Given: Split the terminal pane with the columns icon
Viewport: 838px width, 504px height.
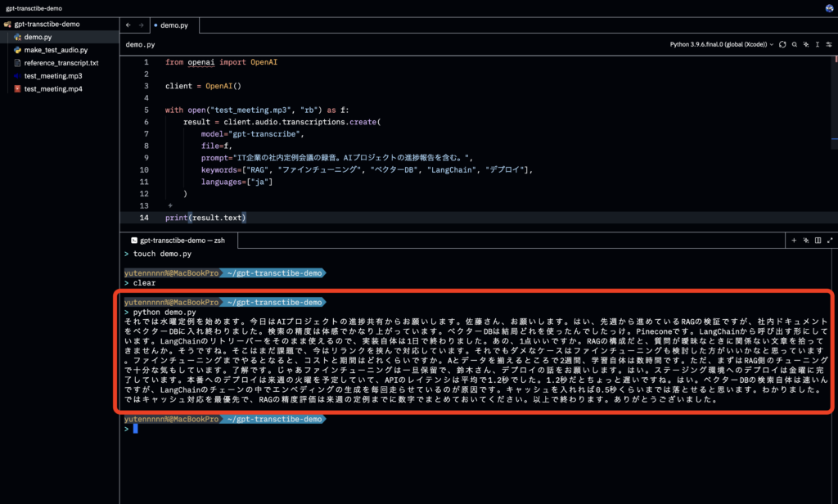Looking at the screenshot, I should 818,241.
